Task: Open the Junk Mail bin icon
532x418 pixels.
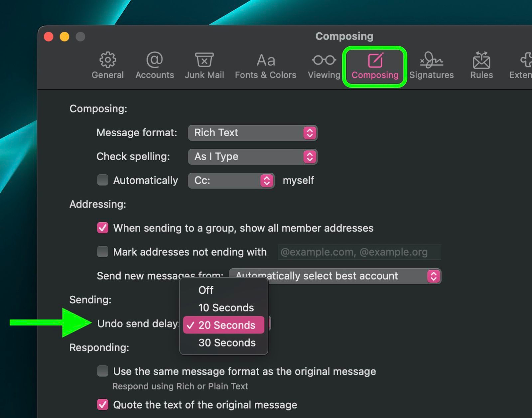Action: 204,60
